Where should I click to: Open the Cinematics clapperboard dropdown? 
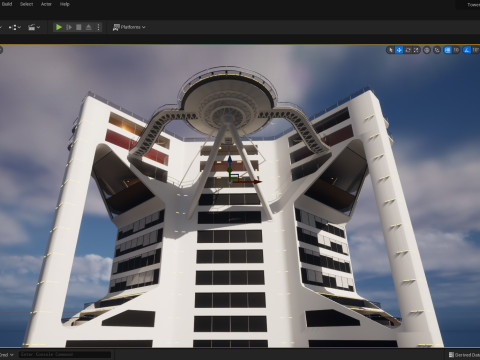coord(34,27)
